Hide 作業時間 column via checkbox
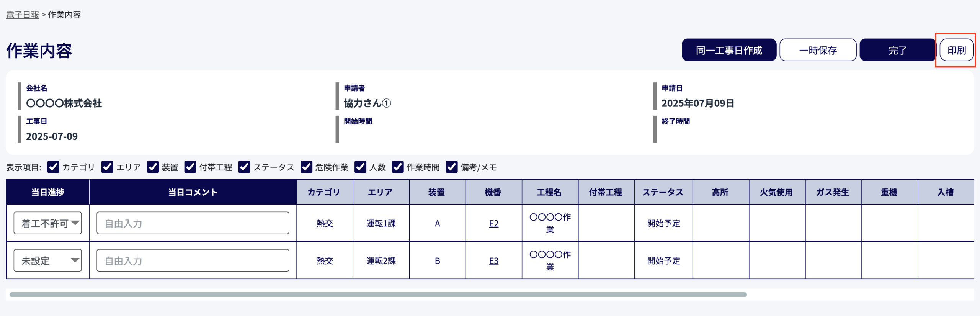Image resolution: width=980 pixels, height=316 pixels. point(398,167)
